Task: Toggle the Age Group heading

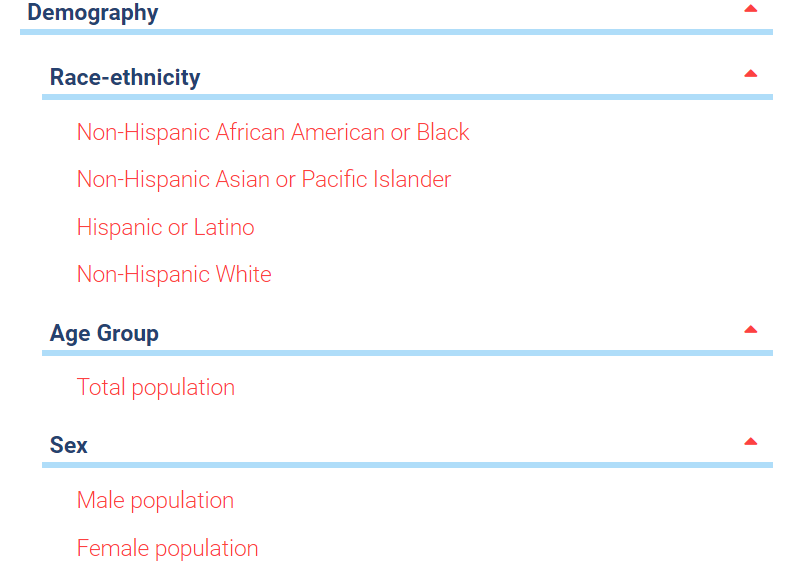Action: pos(104,333)
